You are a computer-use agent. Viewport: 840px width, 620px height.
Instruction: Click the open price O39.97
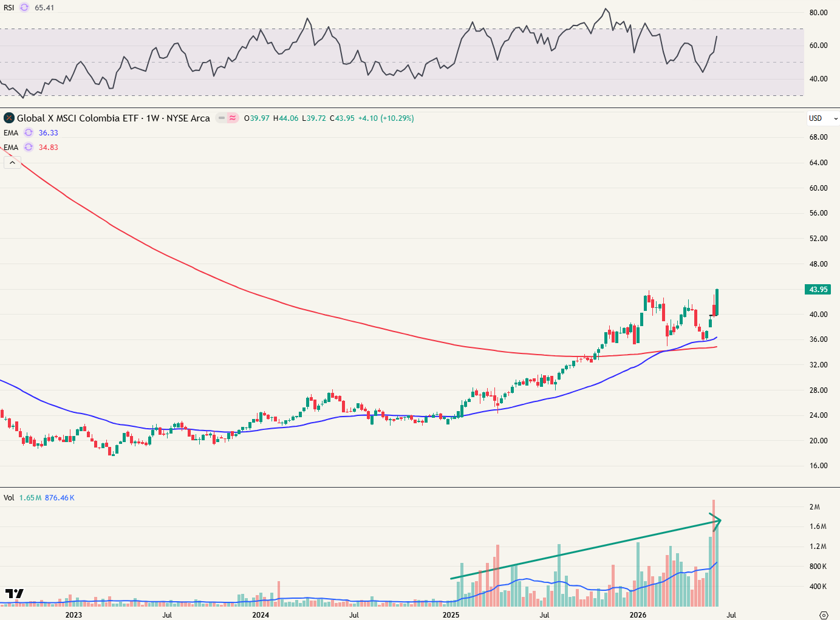click(257, 118)
